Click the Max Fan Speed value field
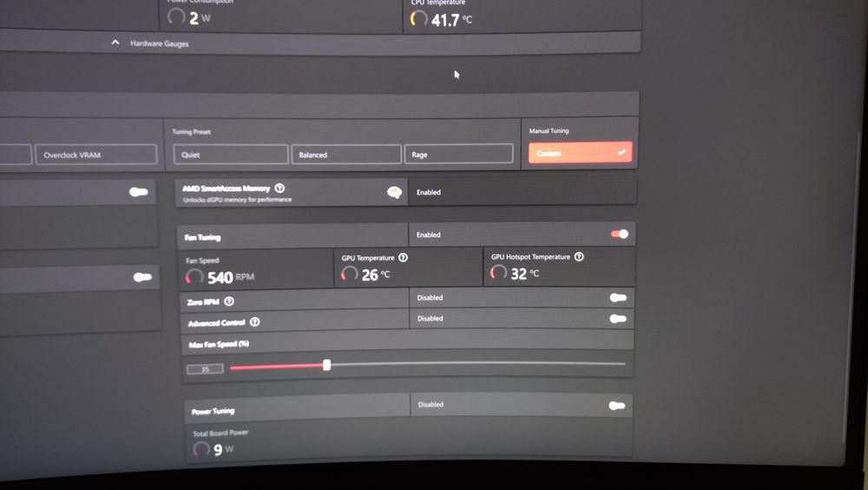868x490 pixels. click(x=206, y=368)
